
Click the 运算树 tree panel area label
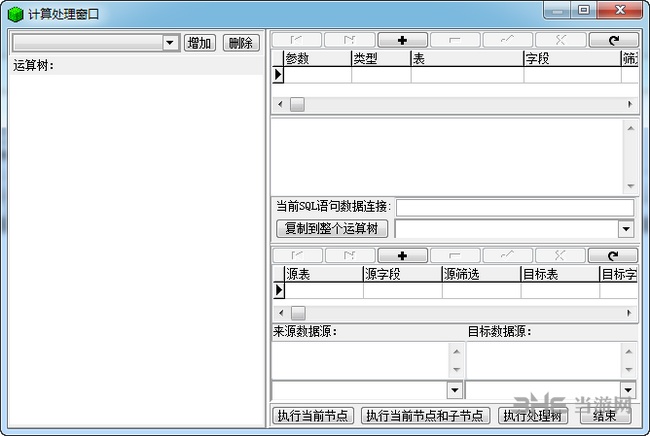[x=33, y=65]
